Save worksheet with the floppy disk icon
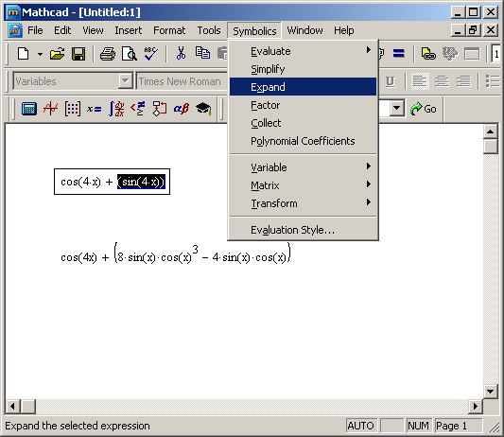Viewport: 504px width, 437px height. [x=78, y=54]
